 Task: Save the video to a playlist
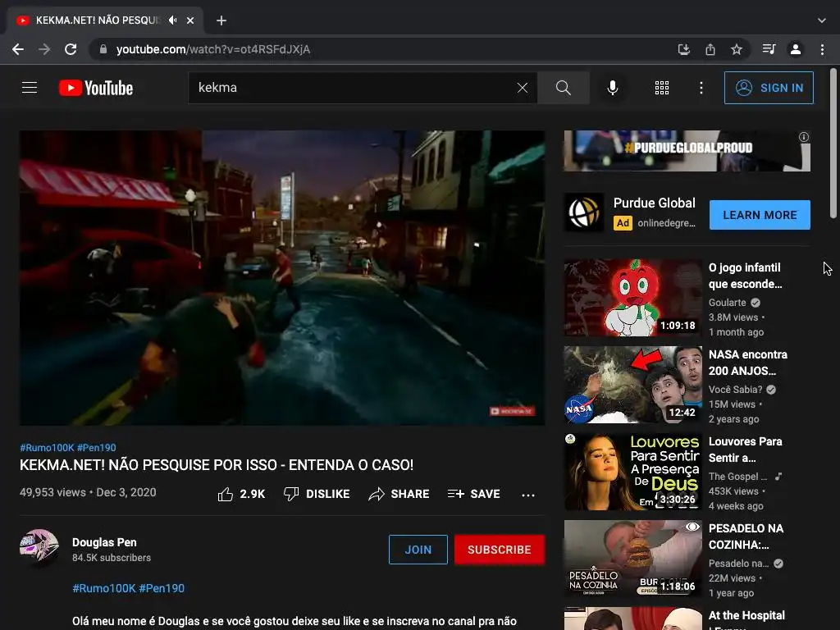[473, 494]
